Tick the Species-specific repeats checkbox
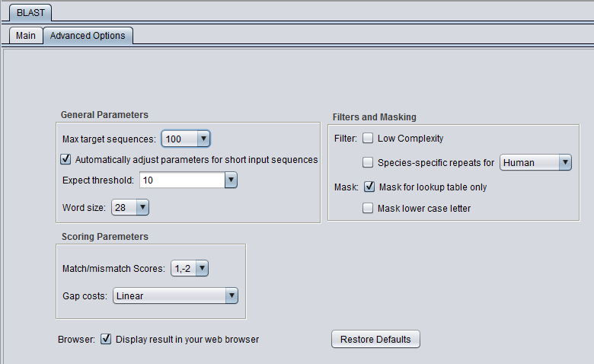This screenshot has height=364, width=594. tap(368, 162)
